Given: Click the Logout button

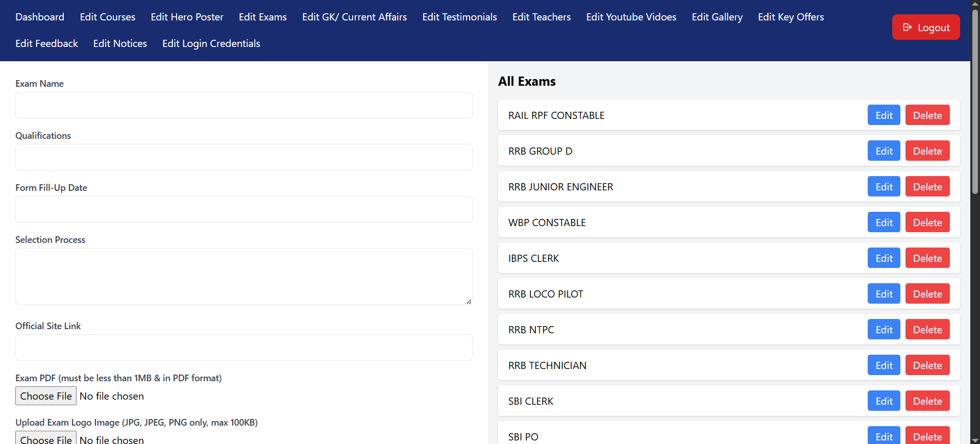Looking at the screenshot, I should (x=926, y=27).
